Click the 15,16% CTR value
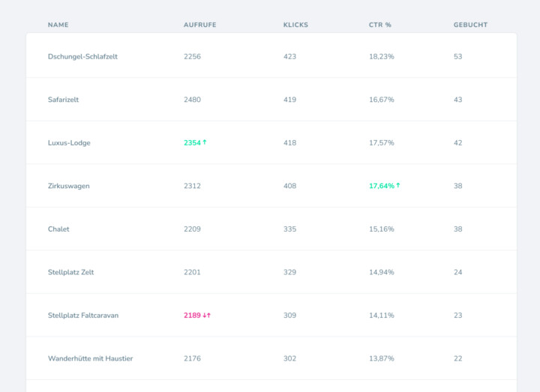This screenshot has width=540, height=392. 382,229
